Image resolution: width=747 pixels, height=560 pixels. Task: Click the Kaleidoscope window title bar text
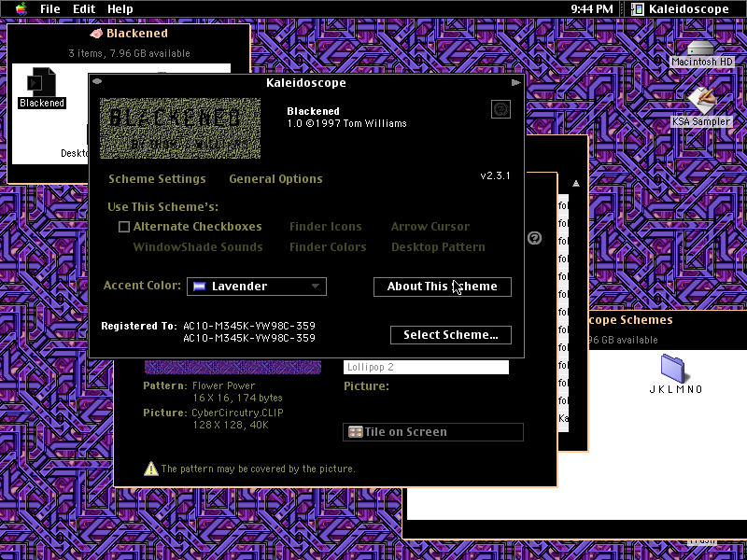pyautogui.click(x=306, y=83)
